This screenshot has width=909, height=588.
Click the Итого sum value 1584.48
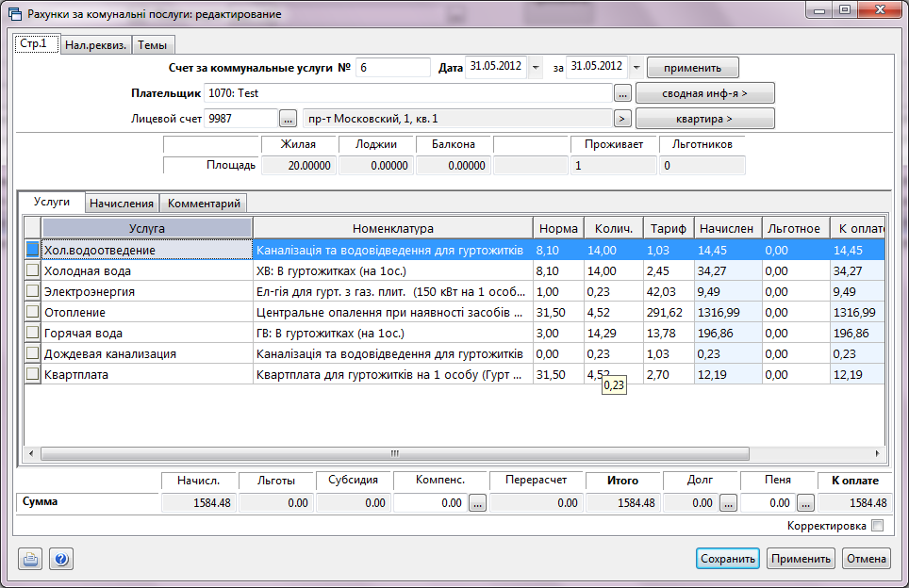click(x=623, y=503)
